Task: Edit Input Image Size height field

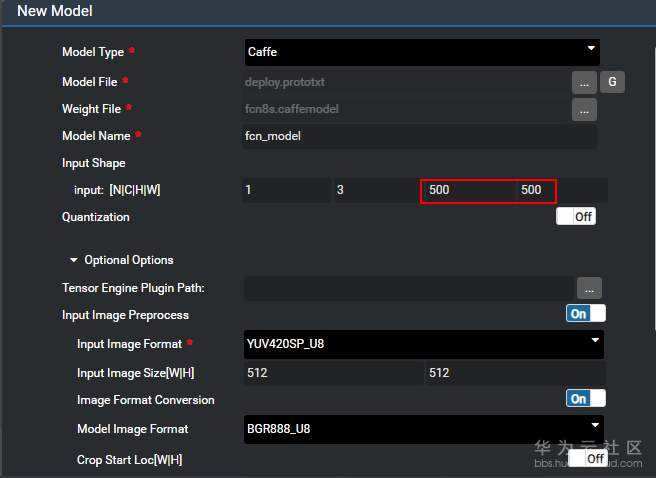Action: (514, 373)
